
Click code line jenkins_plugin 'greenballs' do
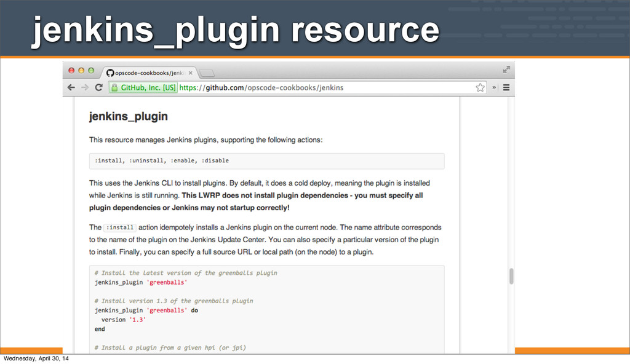click(x=146, y=311)
